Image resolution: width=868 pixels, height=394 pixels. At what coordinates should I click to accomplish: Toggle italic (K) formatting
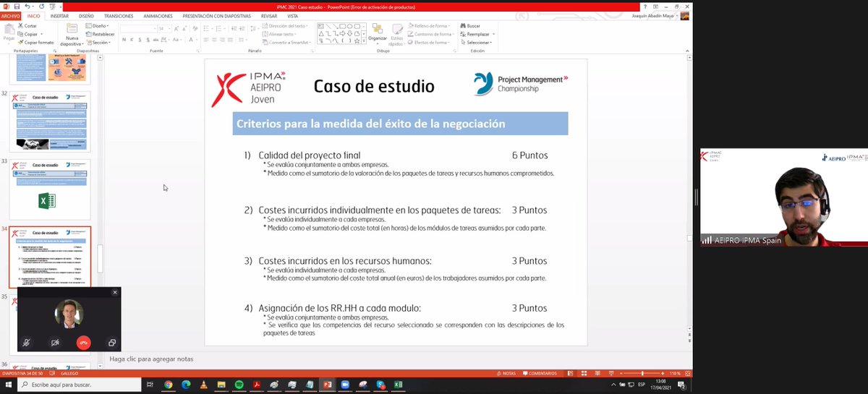(132, 39)
